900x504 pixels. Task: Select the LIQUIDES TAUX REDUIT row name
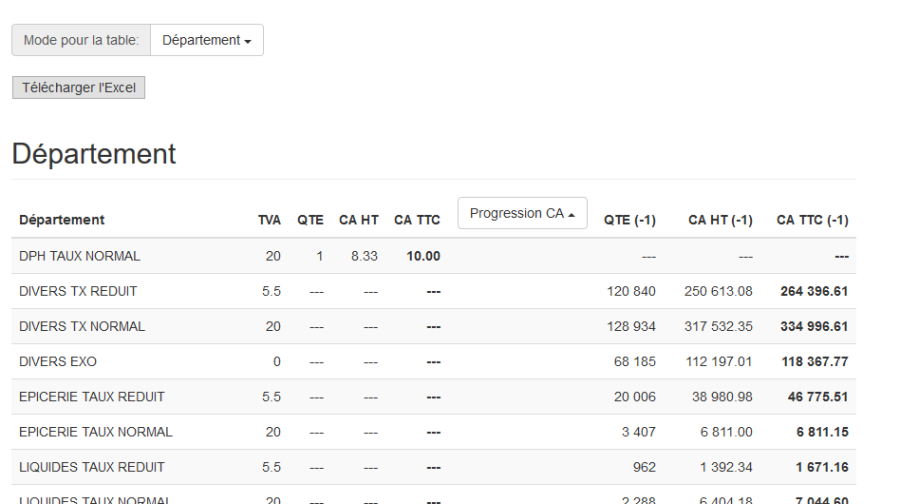point(91,466)
